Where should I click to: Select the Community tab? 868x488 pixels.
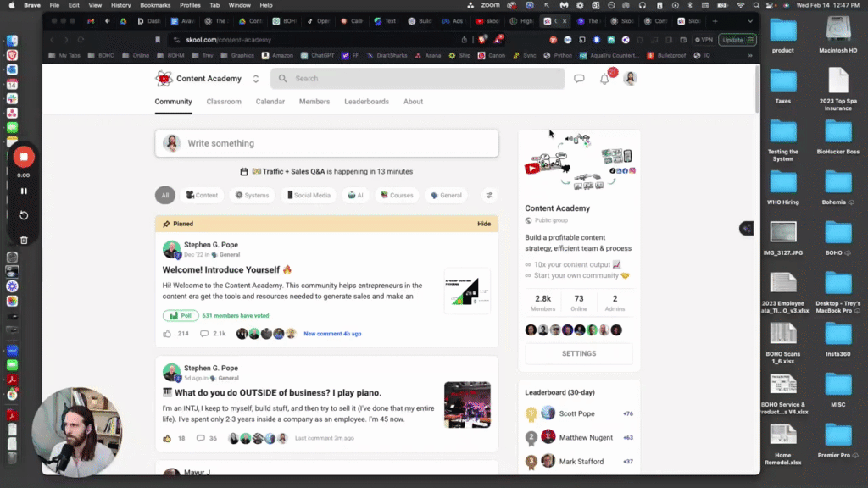click(x=173, y=102)
